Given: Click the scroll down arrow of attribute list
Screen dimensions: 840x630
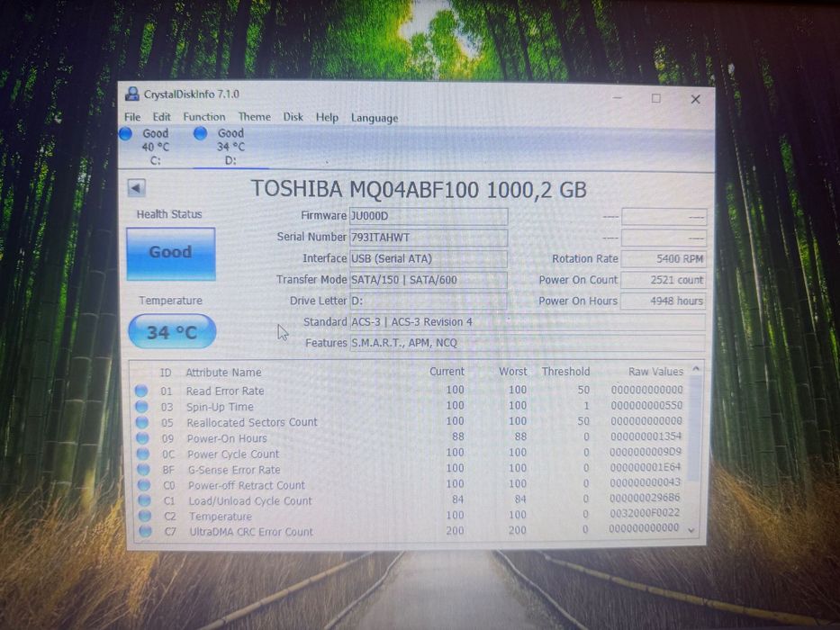Looking at the screenshot, I should (691, 530).
